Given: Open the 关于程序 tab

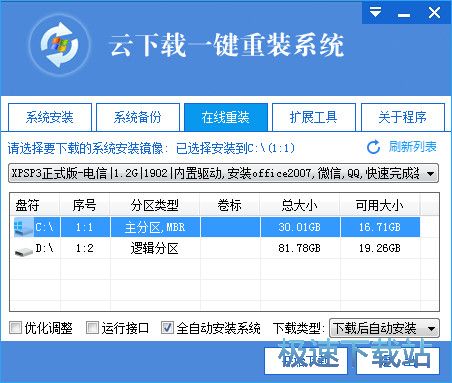Looking at the screenshot, I should click(x=403, y=117).
